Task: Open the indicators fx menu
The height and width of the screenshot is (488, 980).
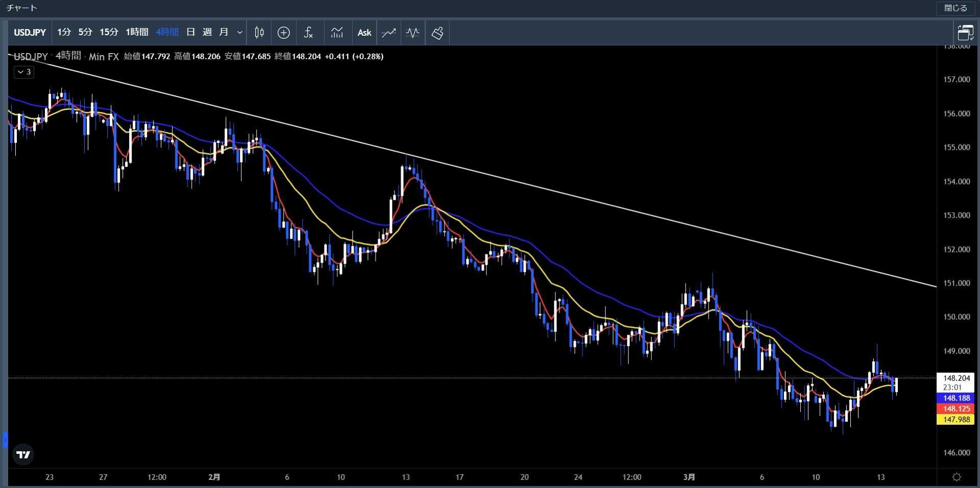Action: [308, 33]
